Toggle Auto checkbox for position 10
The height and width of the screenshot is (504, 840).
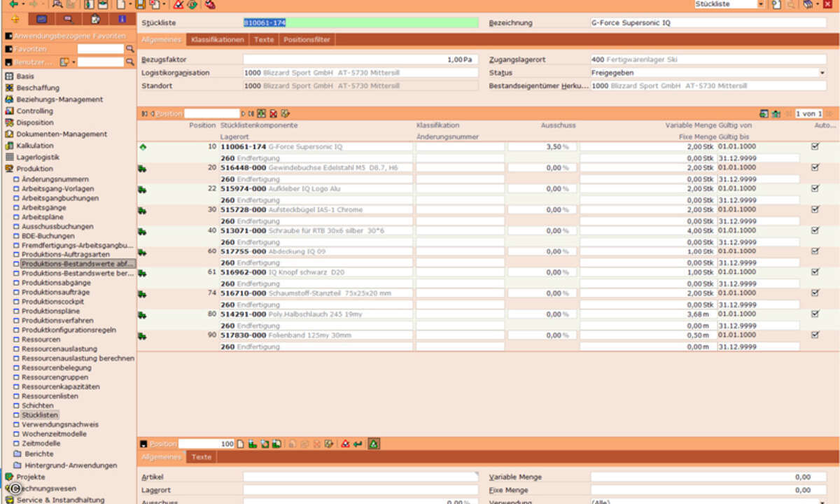click(x=815, y=147)
